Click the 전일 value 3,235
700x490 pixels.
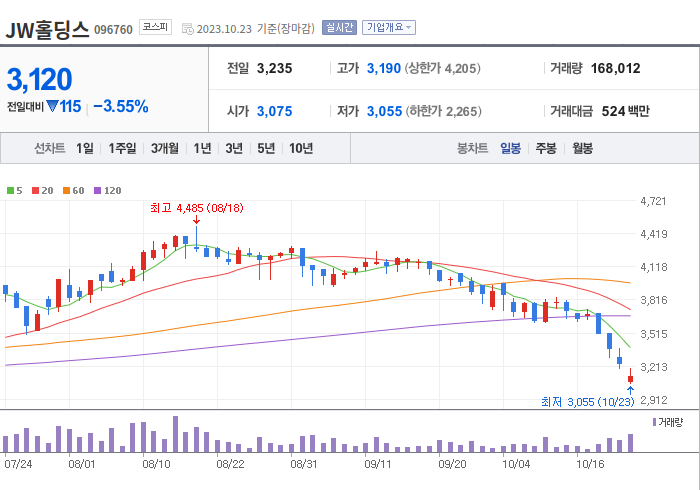coord(275,68)
